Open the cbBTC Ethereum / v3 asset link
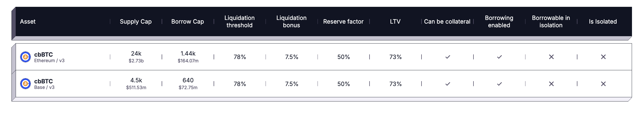Image resolution: width=644 pixels, height=118 pixels. point(44,55)
